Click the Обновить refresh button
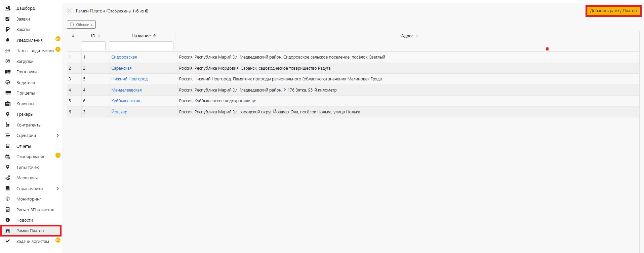 point(81,25)
